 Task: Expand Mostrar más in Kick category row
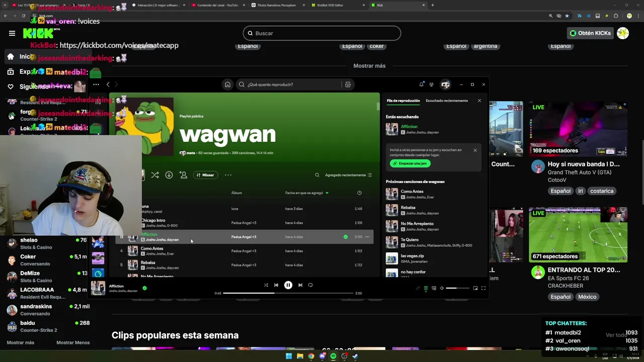coord(369,66)
